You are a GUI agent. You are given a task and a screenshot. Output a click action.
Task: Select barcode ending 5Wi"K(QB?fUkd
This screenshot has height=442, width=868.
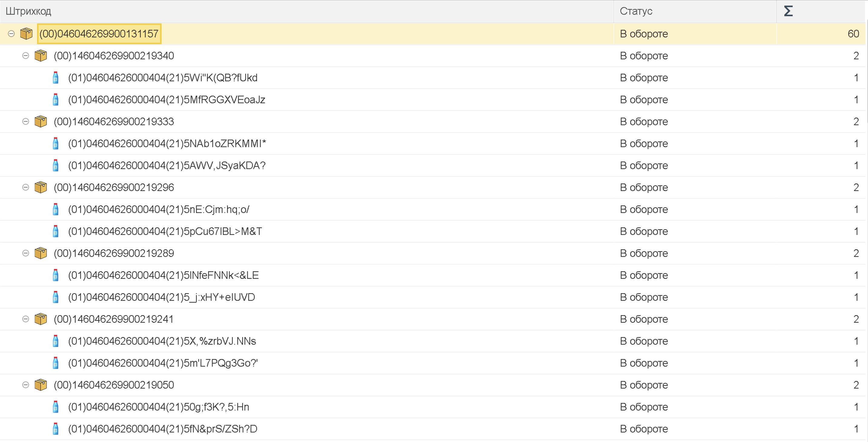pyautogui.click(x=163, y=78)
